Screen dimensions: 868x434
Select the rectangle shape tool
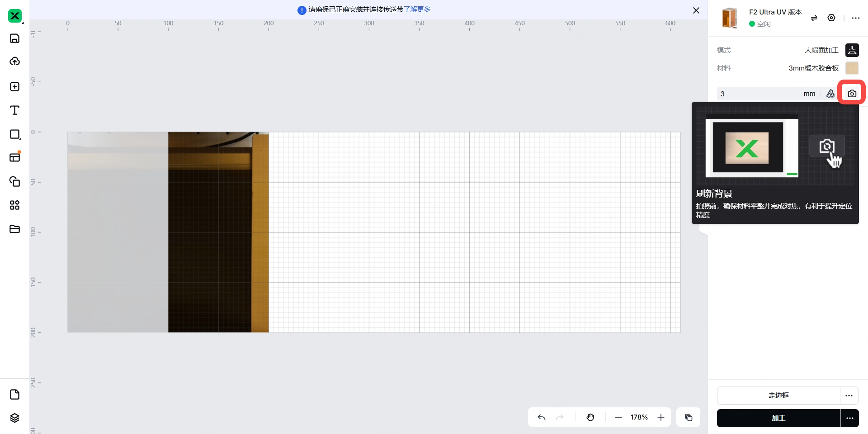click(x=14, y=134)
